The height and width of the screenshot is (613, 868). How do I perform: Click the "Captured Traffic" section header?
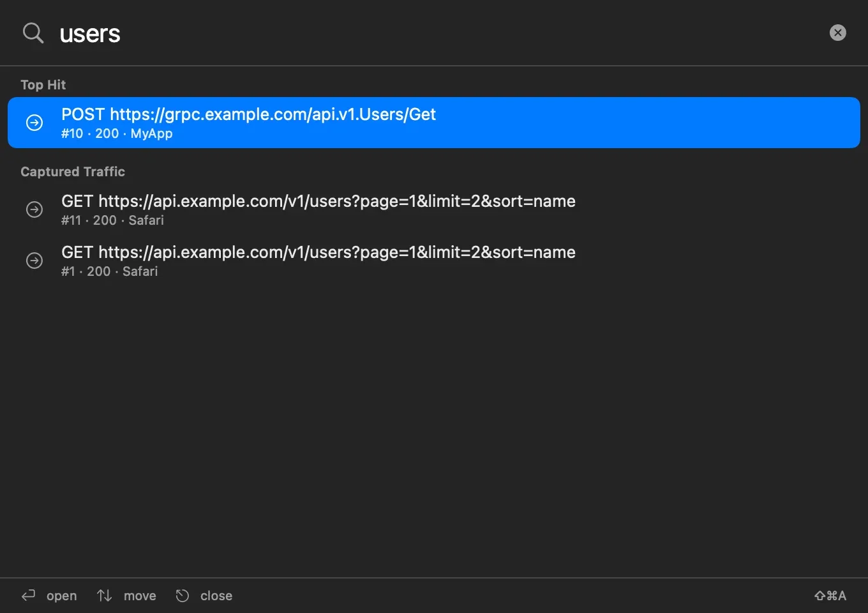(73, 172)
